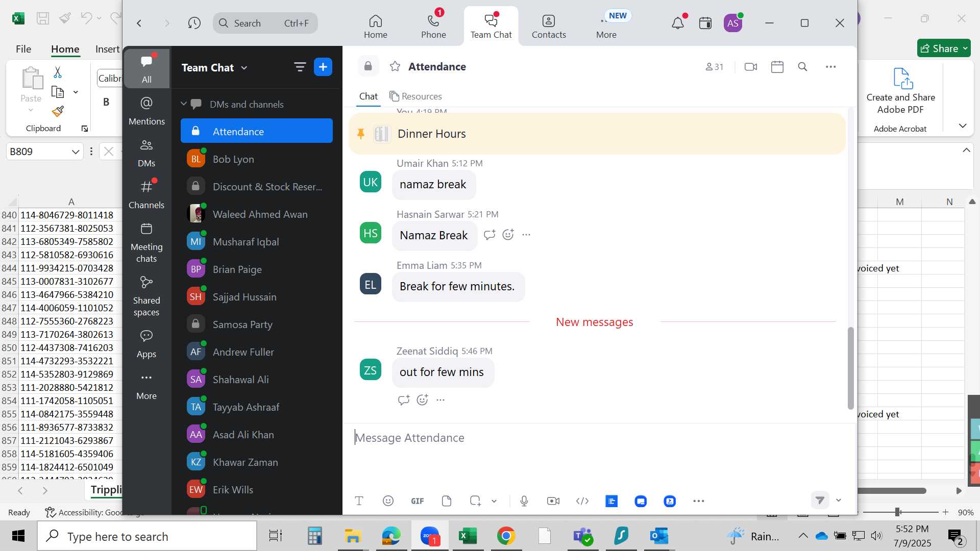Open Meeting chats in the sidebar
This screenshot has width=980, height=551.
coord(146,242)
